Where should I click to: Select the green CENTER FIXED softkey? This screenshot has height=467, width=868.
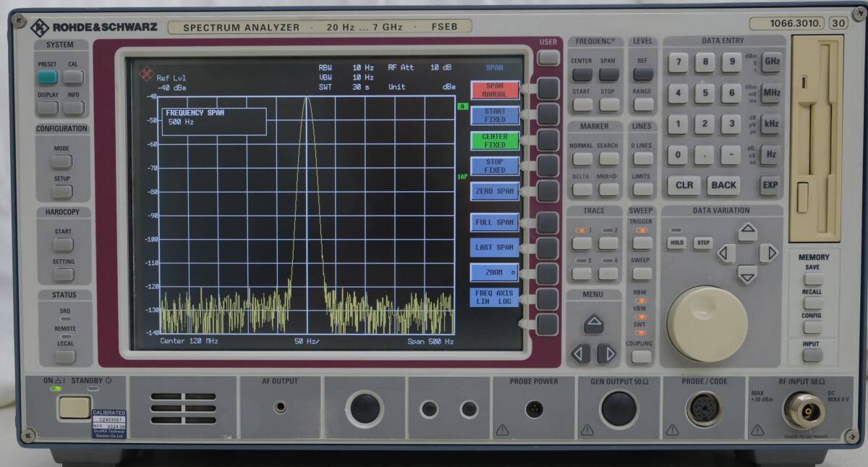pyautogui.click(x=495, y=140)
